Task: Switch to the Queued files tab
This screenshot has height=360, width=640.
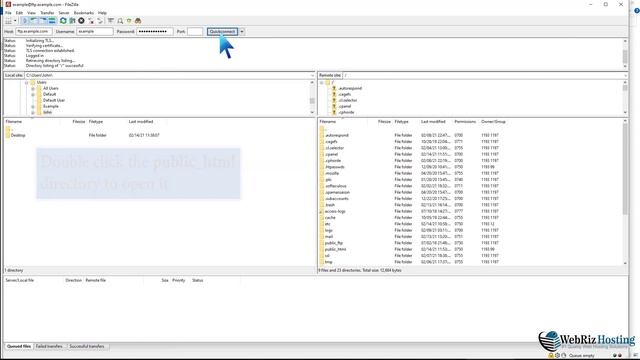Action: point(19,347)
